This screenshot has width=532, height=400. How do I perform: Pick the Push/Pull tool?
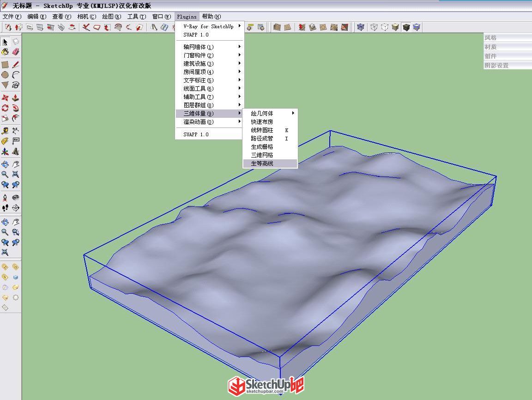pos(16,98)
